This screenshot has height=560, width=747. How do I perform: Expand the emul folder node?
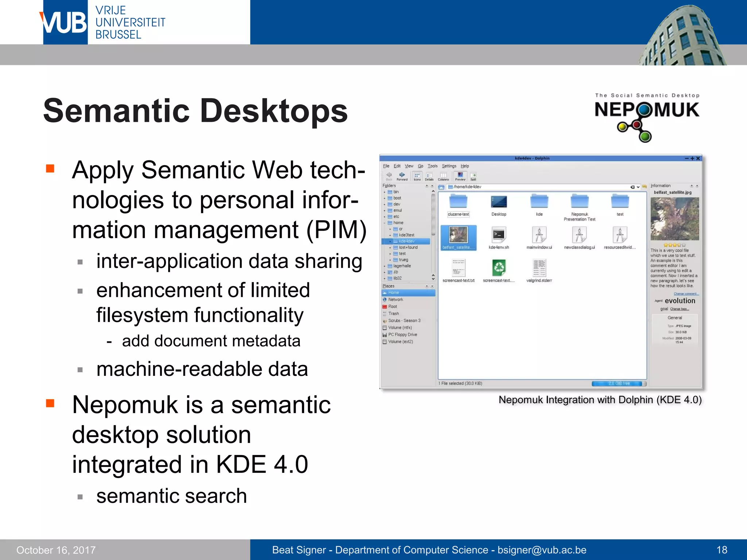click(384, 211)
